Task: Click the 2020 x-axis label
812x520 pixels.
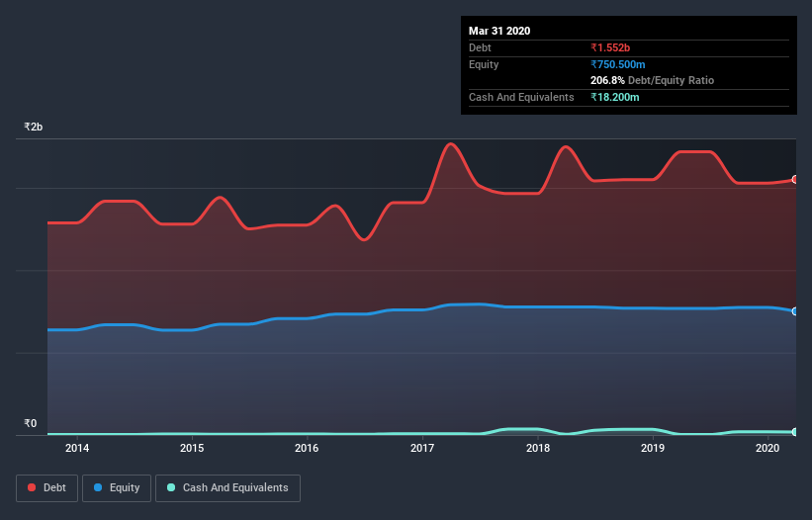Action: point(767,448)
